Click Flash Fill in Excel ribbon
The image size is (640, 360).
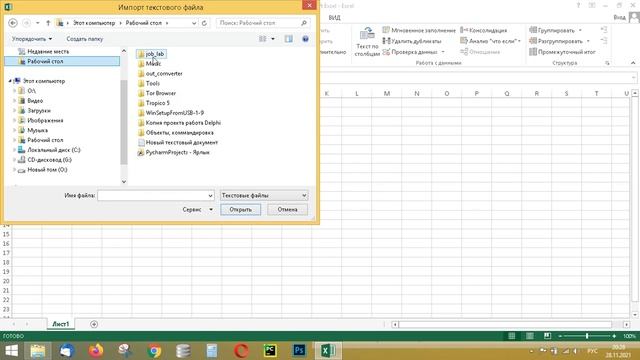coord(419,30)
